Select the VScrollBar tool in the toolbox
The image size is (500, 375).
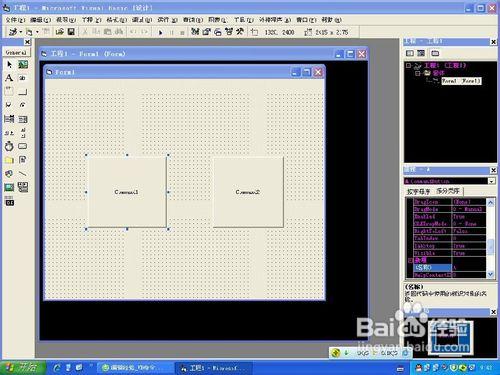point(23,133)
